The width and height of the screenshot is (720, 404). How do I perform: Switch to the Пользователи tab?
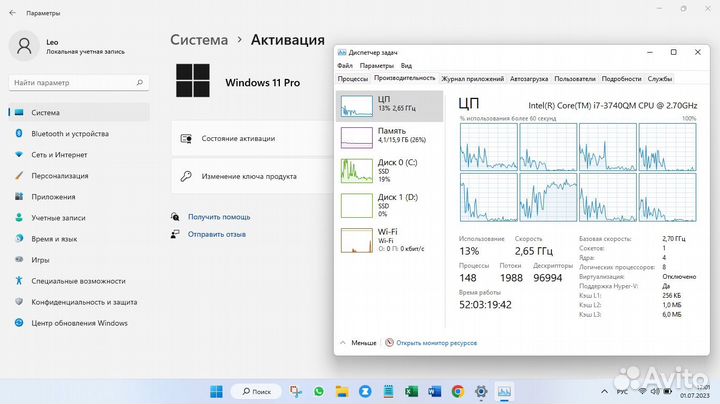(x=575, y=79)
